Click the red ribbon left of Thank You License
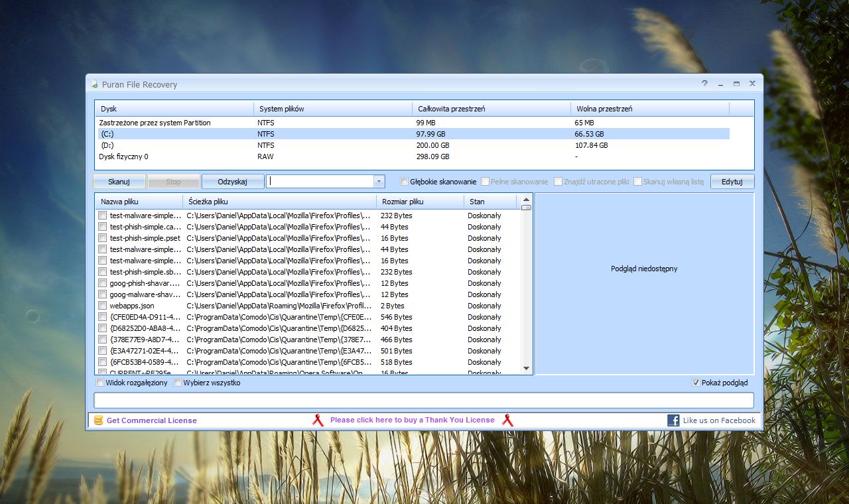This screenshot has width=849, height=504. pos(318,420)
